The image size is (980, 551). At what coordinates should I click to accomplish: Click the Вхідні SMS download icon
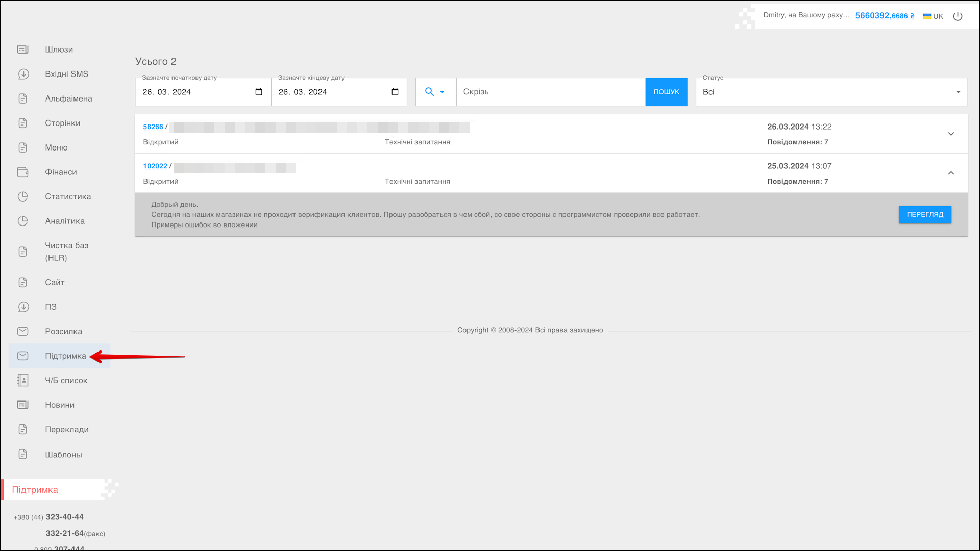pyautogui.click(x=23, y=74)
